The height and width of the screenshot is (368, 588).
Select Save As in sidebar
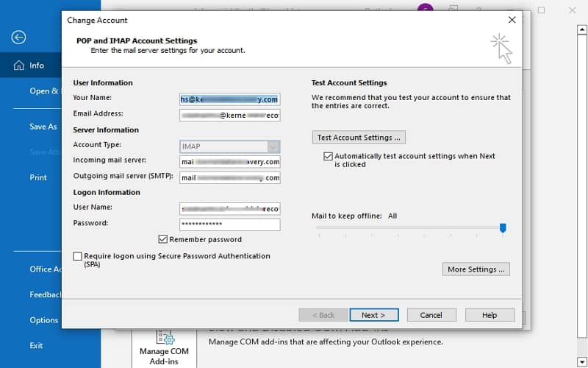pyautogui.click(x=43, y=127)
